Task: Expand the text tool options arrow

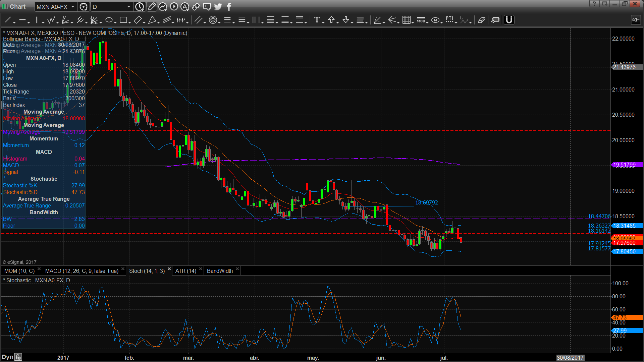Action: coord(323,22)
